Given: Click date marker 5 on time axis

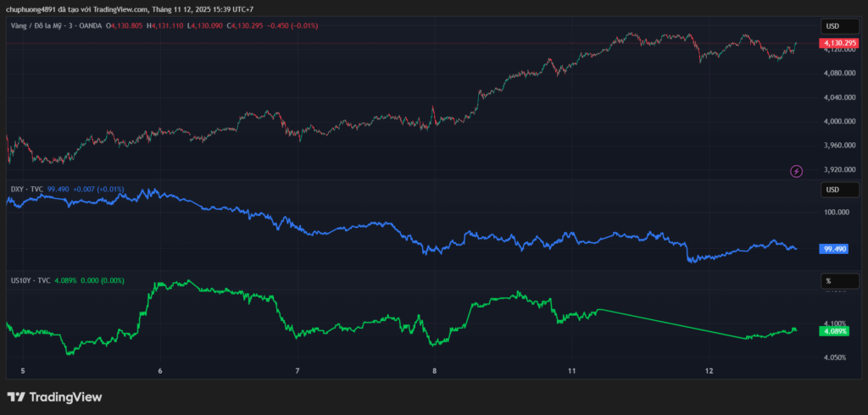Looking at the screenshot, I should point(23,371).
